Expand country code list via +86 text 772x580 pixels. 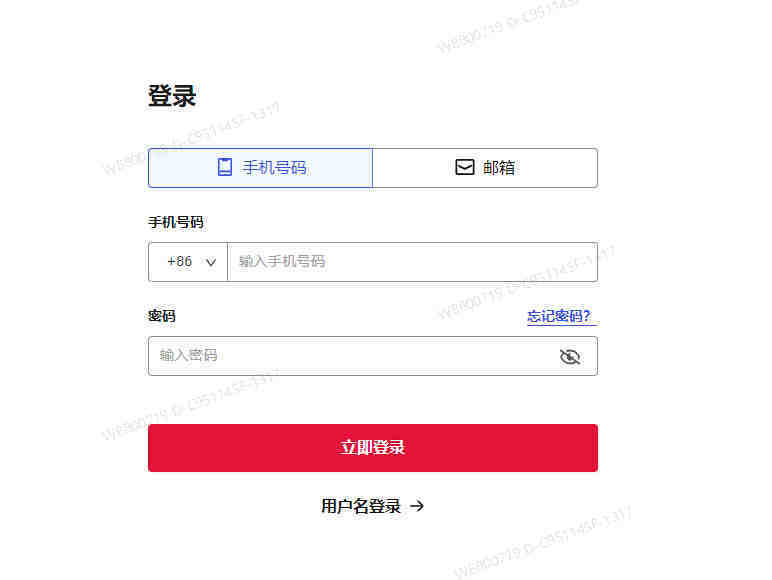(180, 261)
